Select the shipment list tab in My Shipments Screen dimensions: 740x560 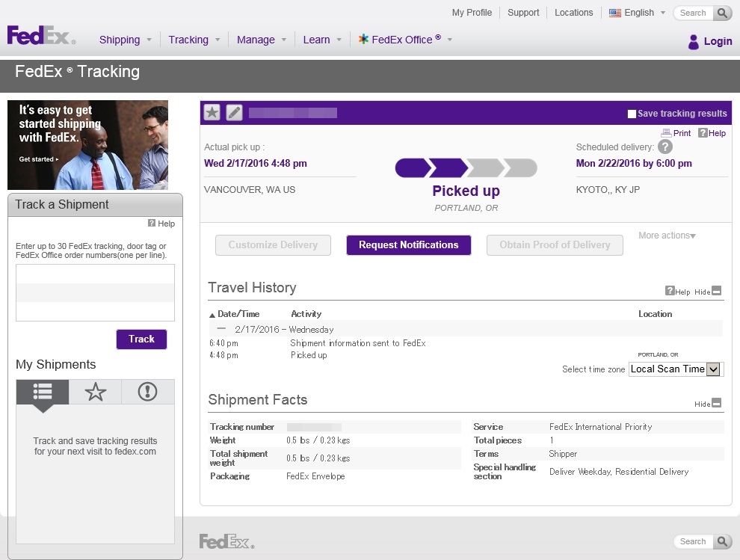[x=43, y=392]
